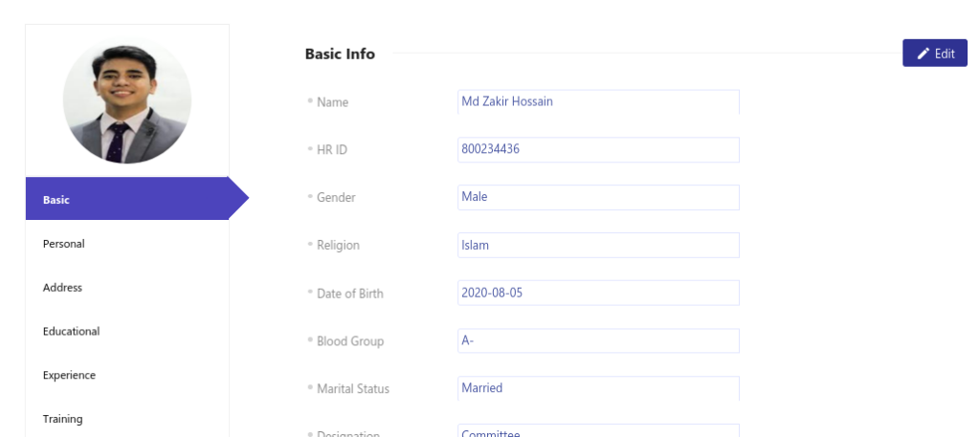Click the Date of Birth field
980x437 pixels.
click(x=599, y=293)
